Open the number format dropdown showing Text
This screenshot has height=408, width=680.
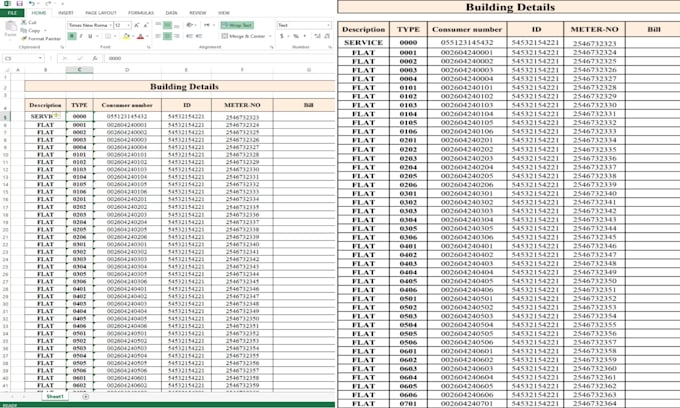[x=328, y=25]
